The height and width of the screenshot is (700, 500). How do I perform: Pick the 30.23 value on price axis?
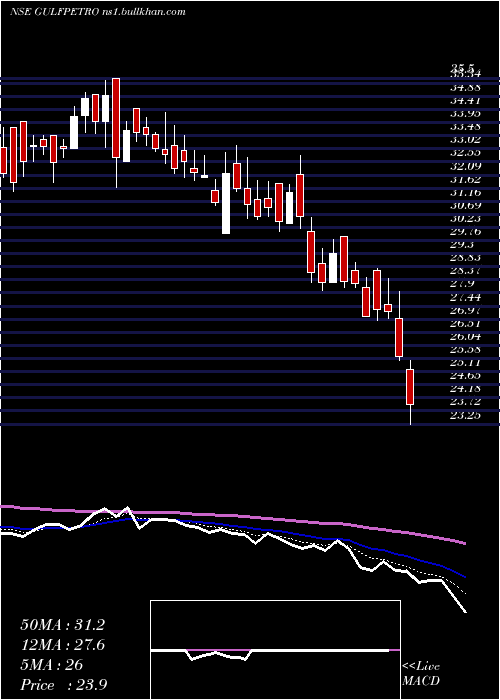(465, 218)
